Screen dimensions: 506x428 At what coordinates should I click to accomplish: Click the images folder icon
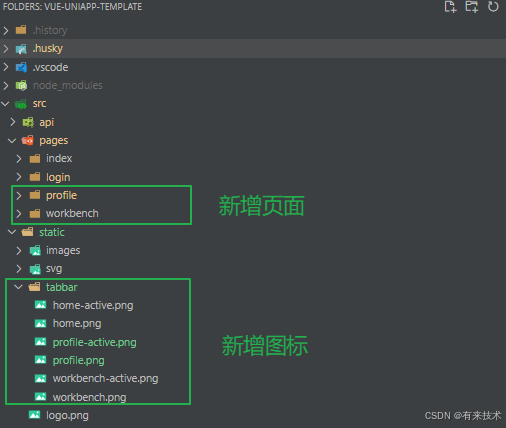point(35,250)
